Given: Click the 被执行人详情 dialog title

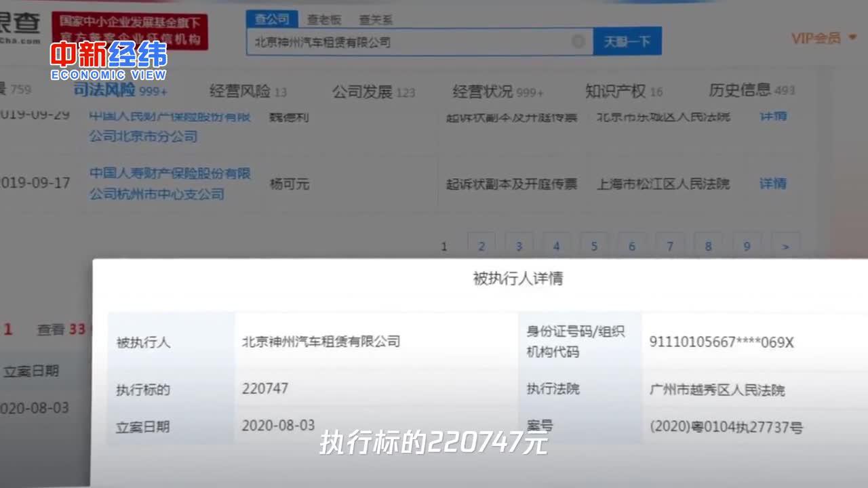Looking at the screenshot, I should pyautogui.click(x=517, y=278).
